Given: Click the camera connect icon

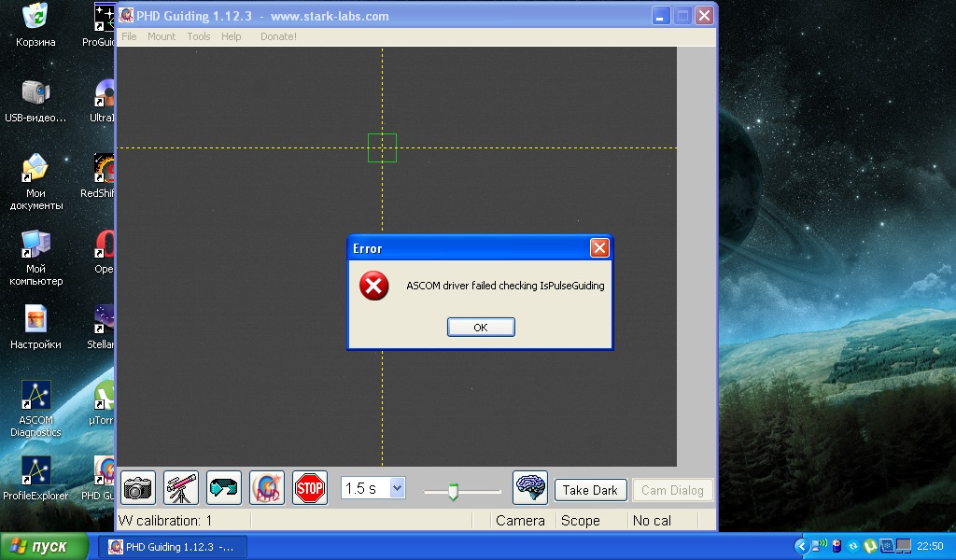Looking at the screenshot, I should click(x=138, y=488).
